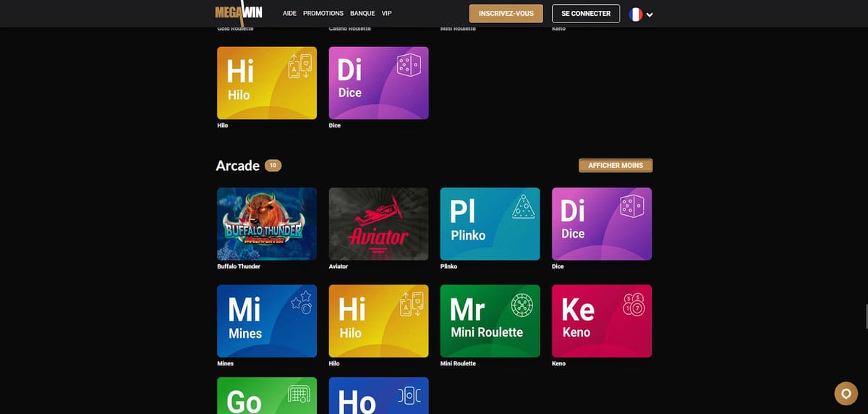Open the Hilo tile in Arcade section
This screenshot has height=414, width=868.
pyautogui.click(x=378, y=321)
